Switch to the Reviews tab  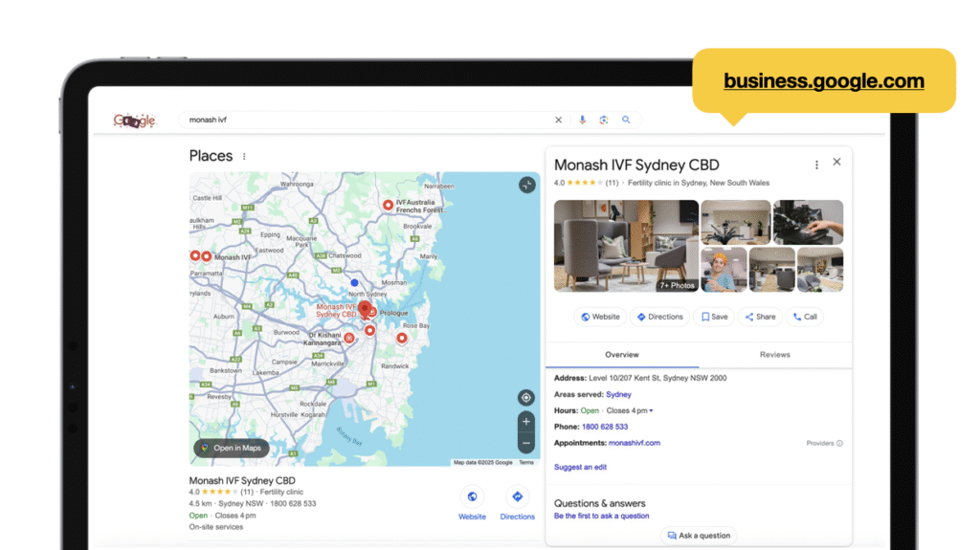[x=774, y=355]
